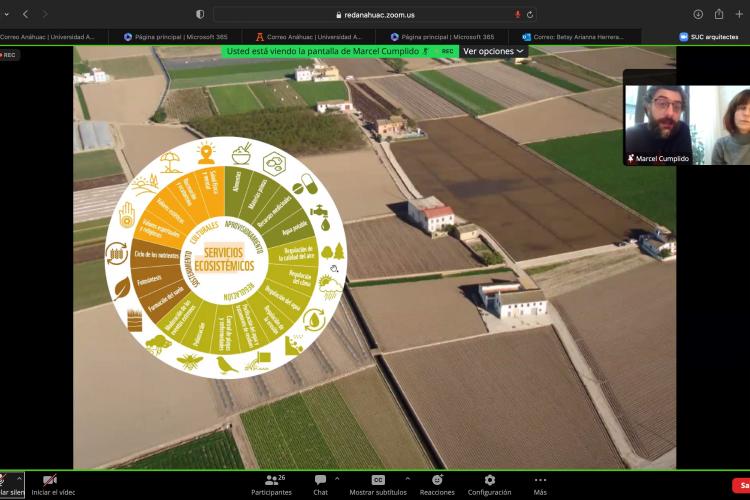Reload the page with the refresh icon
The width and height of the screenshot is (750, 500).
pyautogui.click(x=529, y=15)
